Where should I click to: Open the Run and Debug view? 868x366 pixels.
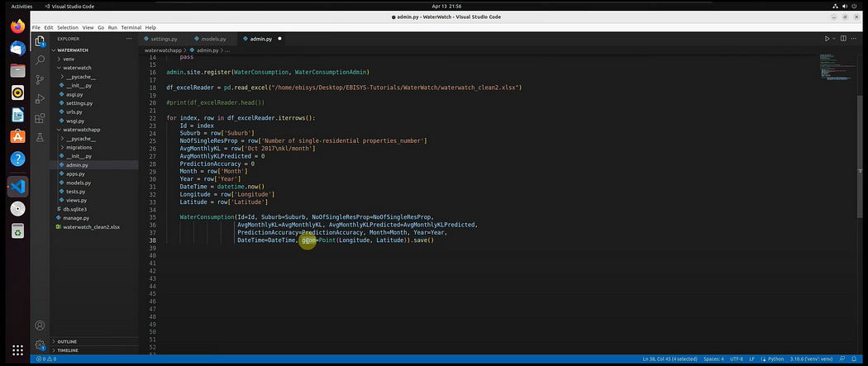point(40,98)
